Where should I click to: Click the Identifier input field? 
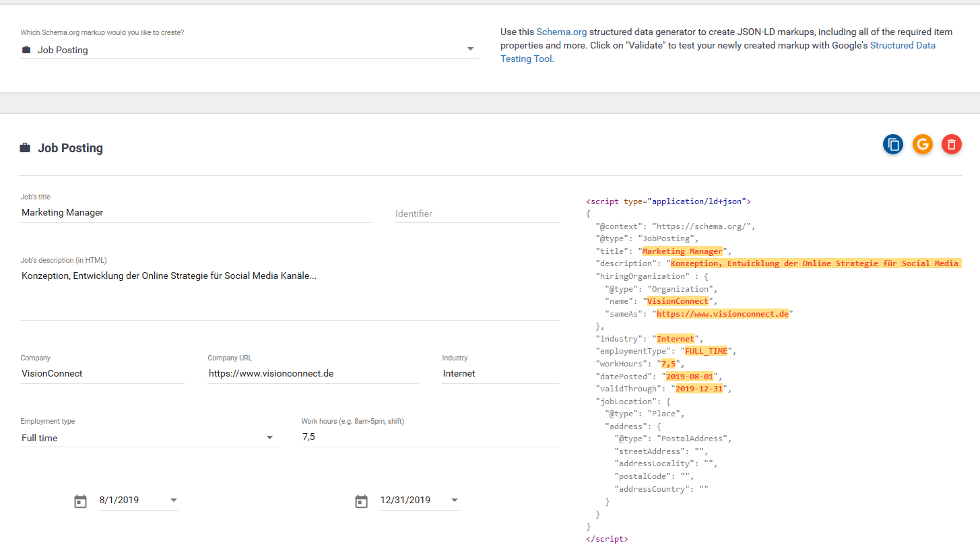tap(477, 214)
